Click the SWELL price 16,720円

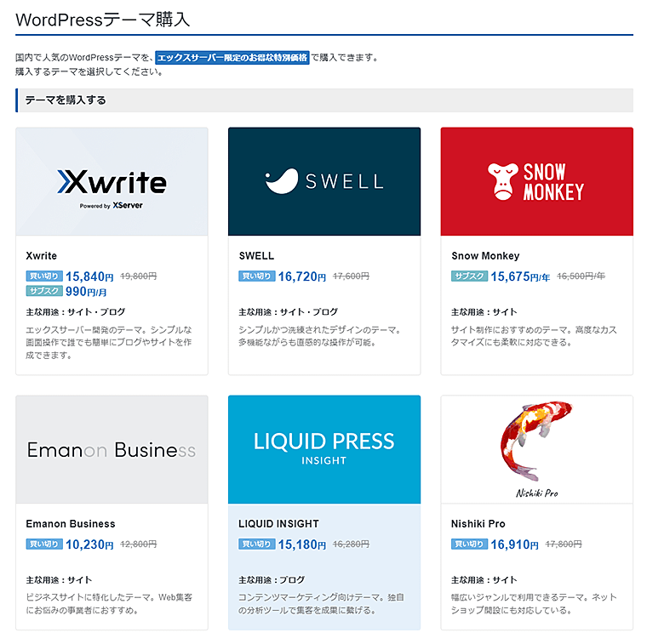[x=302, y=276]
